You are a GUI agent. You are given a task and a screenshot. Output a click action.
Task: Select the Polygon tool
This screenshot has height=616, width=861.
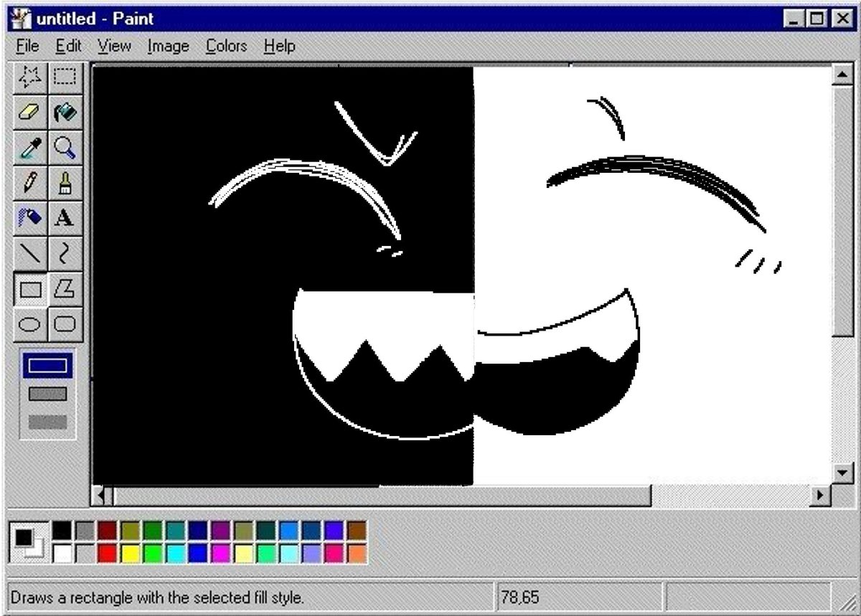pyautogui.click(x=65, y=289)
